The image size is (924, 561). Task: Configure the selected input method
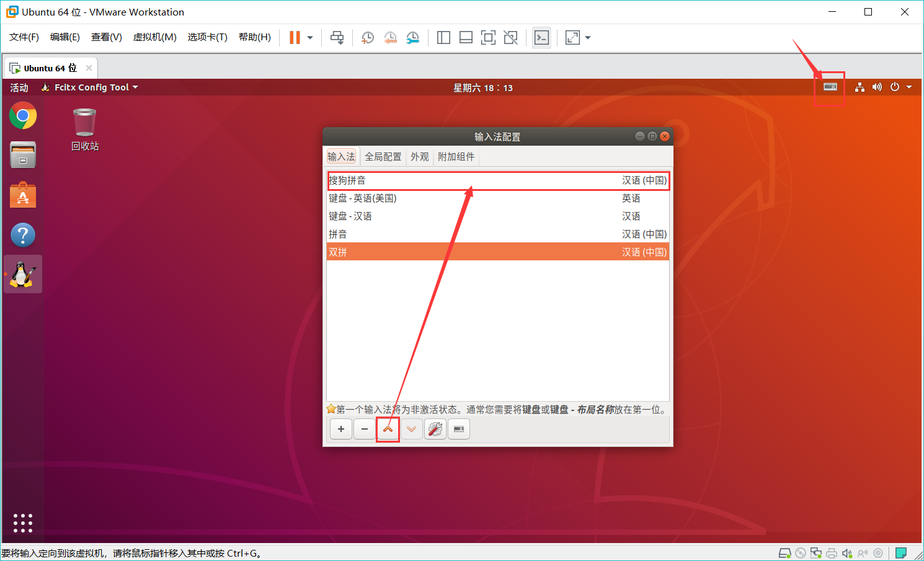coord(435,429)
